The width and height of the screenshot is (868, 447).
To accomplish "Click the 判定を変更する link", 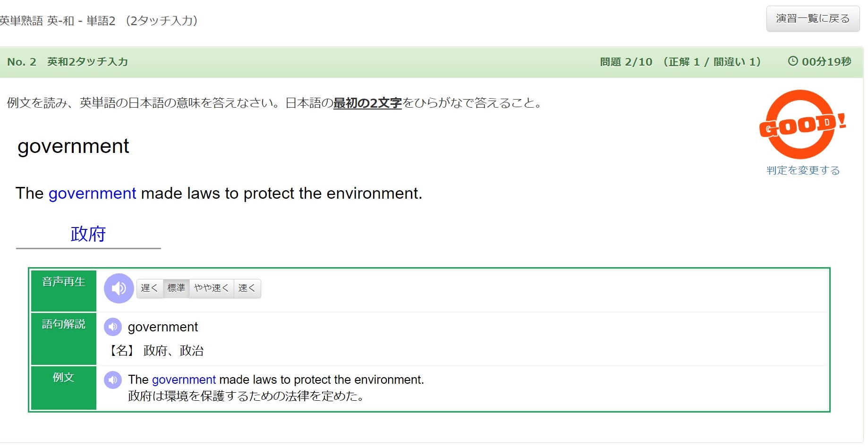I will (803, 170).
